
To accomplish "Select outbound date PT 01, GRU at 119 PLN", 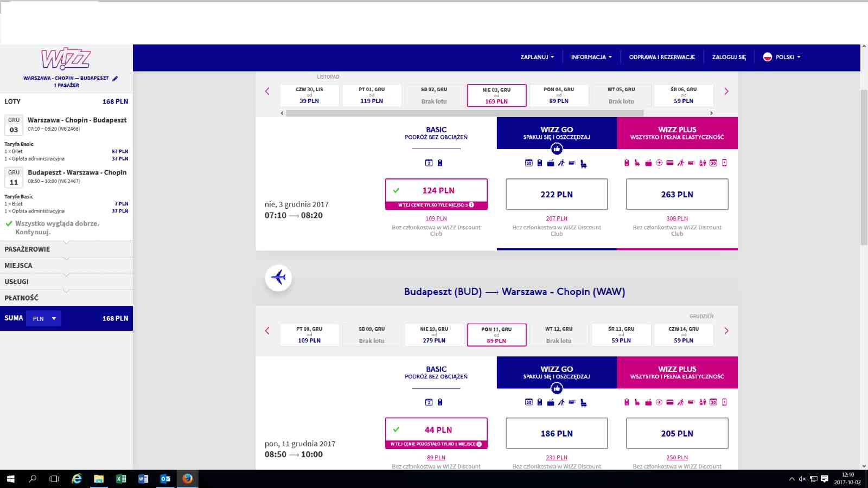I will pyautogui.click(x=372, y=95).
